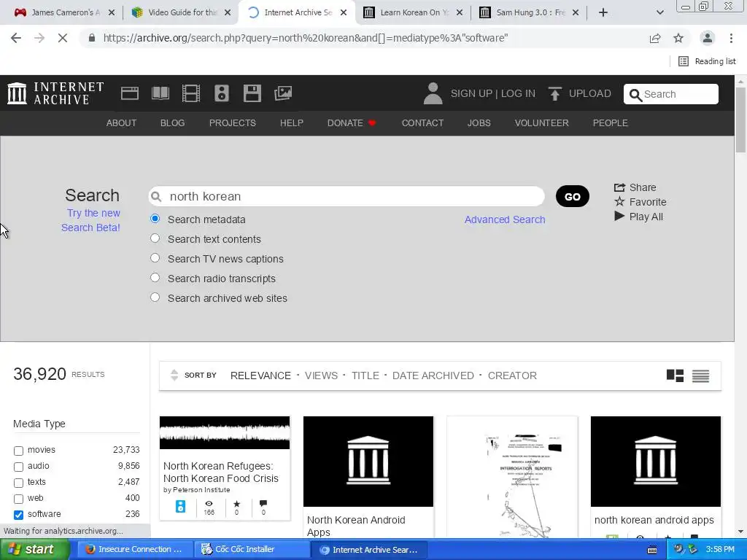Focus the north korean search field
Viewport: 747px width, 560px height.
tap(347, 196)
